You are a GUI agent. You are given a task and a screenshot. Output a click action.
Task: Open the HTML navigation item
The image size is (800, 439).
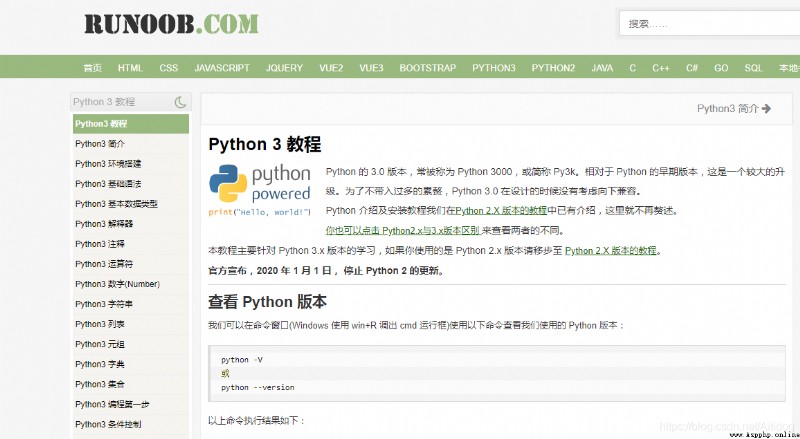[x=130, y=68]
